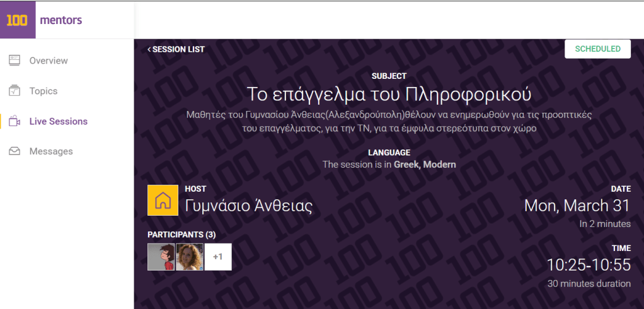Screen dimensions: 644x309
Task: Click the yellow house host icon
Action: click(163, 201)
